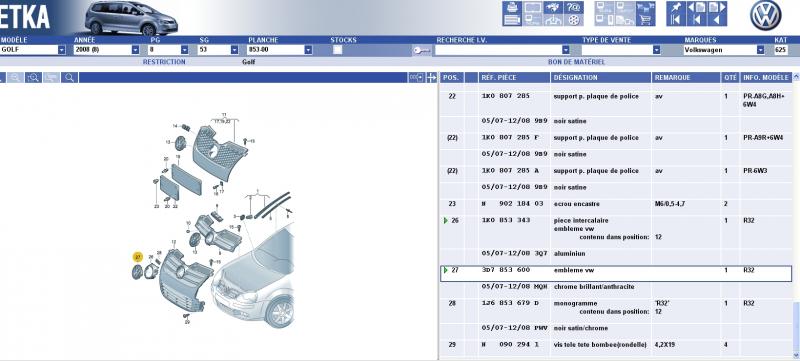Click the printer icon in the top toolbar

click(512, 8)
